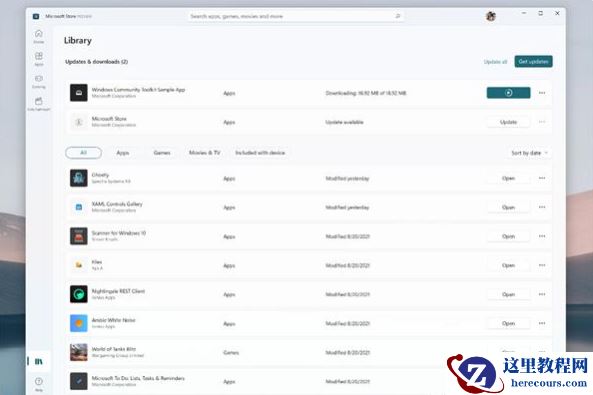Focus the Search apps, games, movies field
Viewport: 593px width, 395px height.
[296, 16]
